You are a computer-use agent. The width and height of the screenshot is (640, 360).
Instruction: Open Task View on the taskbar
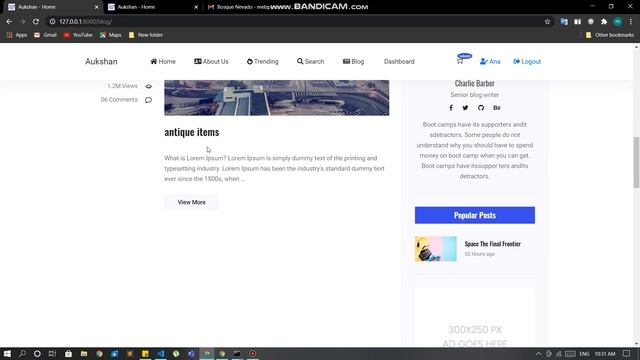52,353
